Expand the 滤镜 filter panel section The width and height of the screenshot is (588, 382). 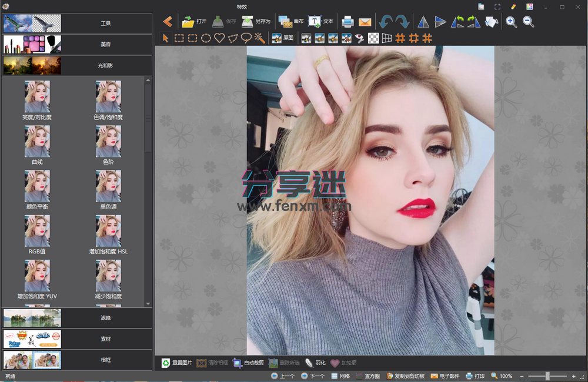(x=77, y=318)
